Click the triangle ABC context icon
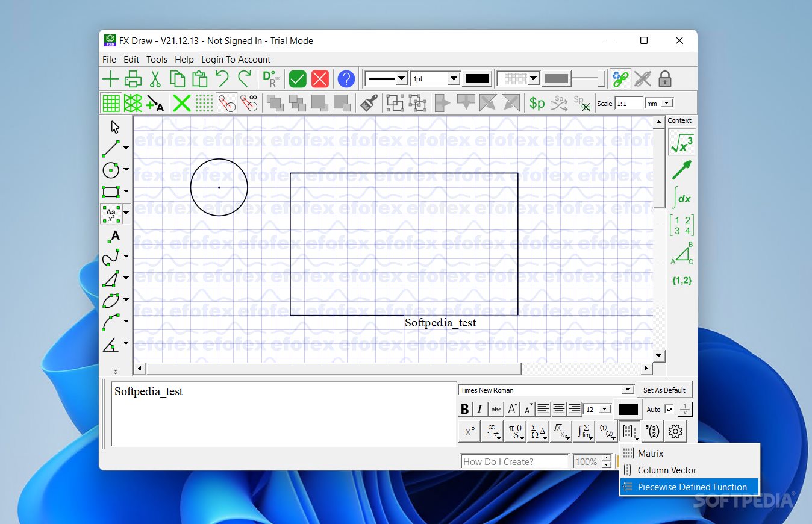Screen dimensions: 812x524 tap(681, 253)
